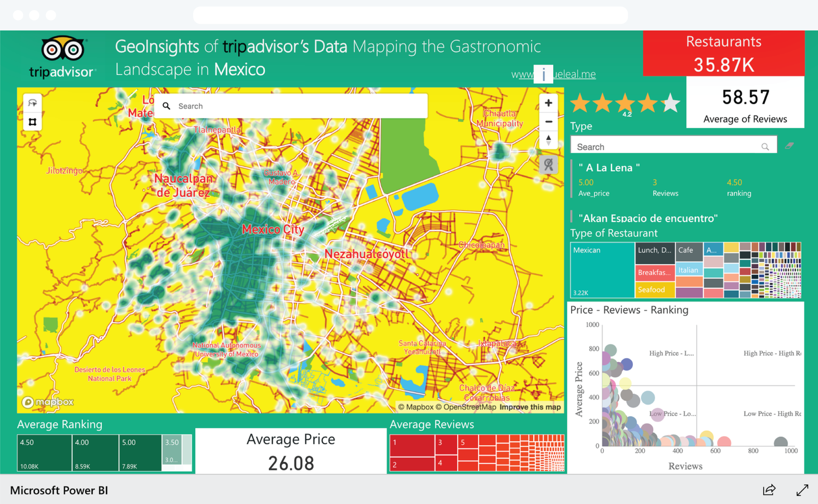Viewport: 818px width, 504px height.
Task: Open the website link in header
Action: click(x=554, y=74)
